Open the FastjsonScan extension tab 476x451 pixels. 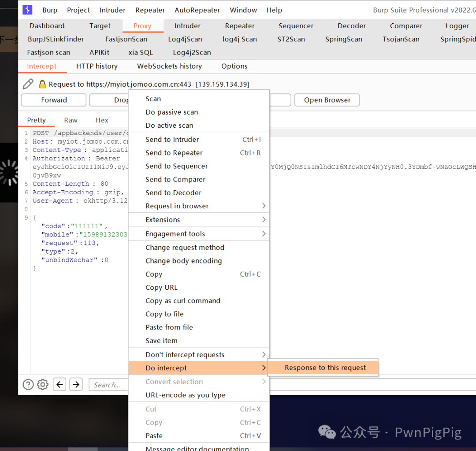pyautogui.click(x=126, y=39)
